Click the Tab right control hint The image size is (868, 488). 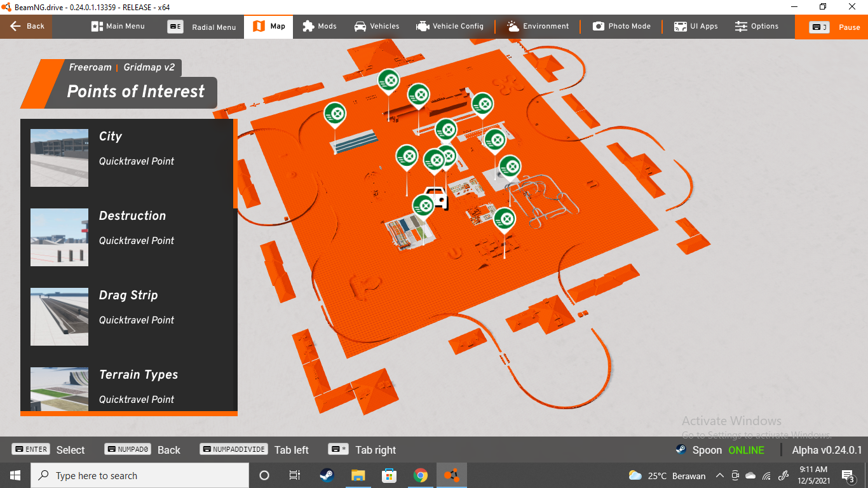362,449
